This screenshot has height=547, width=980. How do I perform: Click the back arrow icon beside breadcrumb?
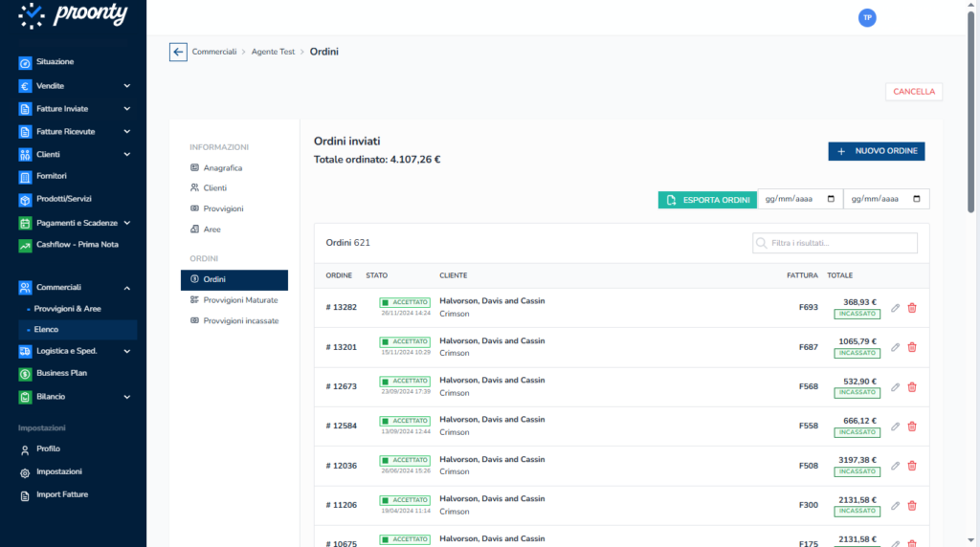[x=178, y=52]
